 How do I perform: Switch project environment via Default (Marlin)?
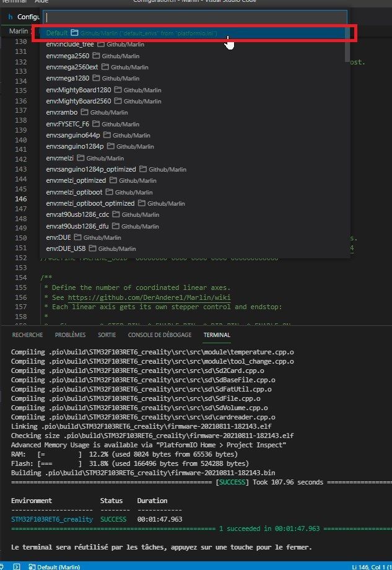click(54, 566)
